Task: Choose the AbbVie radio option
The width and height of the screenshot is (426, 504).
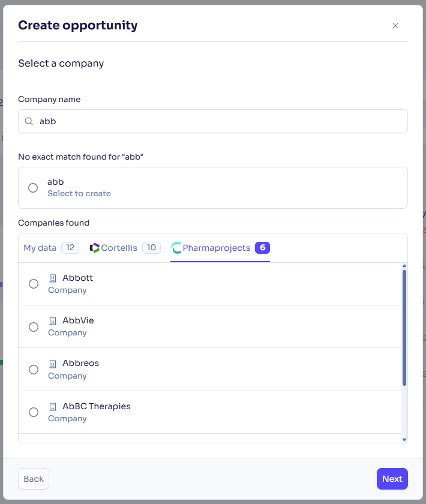Action: [x=34, y=327]
